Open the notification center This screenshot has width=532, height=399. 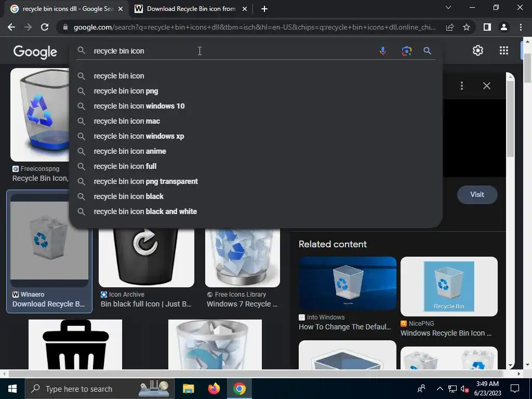coord(515,389)
